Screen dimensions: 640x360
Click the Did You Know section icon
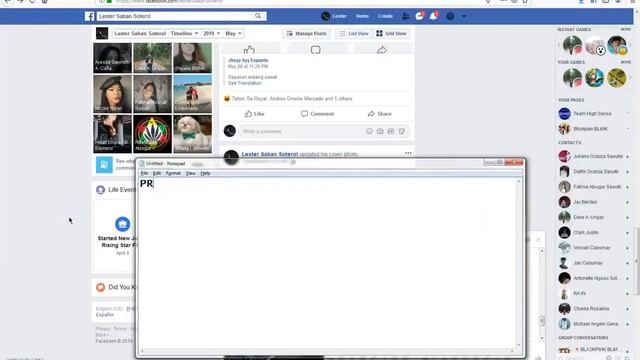click(100, 287)
